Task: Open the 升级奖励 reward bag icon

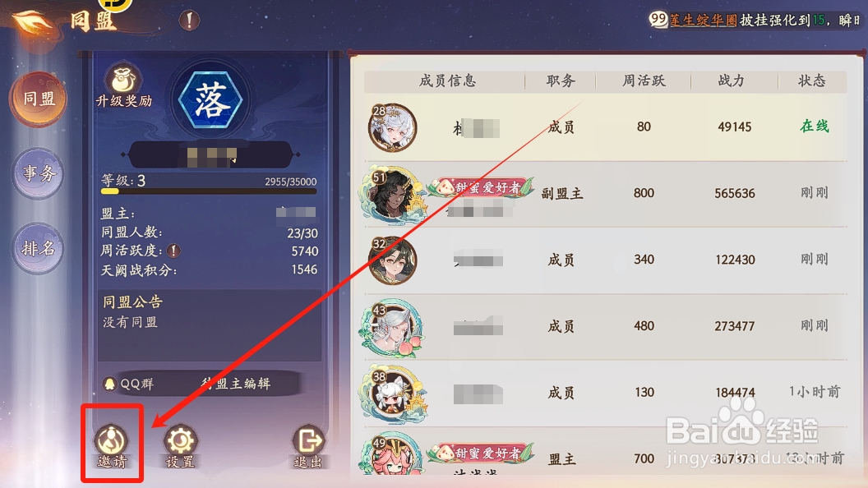Action: pos(123,85)
